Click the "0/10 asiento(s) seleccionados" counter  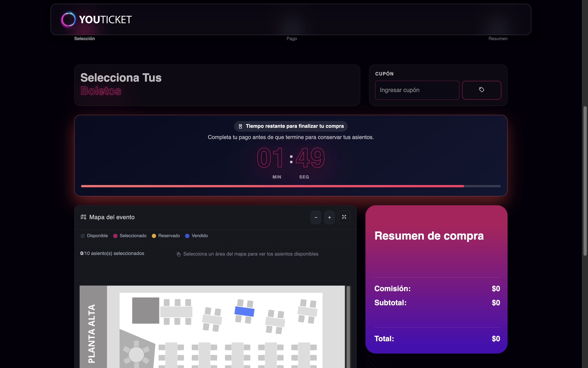click(112, 253)
